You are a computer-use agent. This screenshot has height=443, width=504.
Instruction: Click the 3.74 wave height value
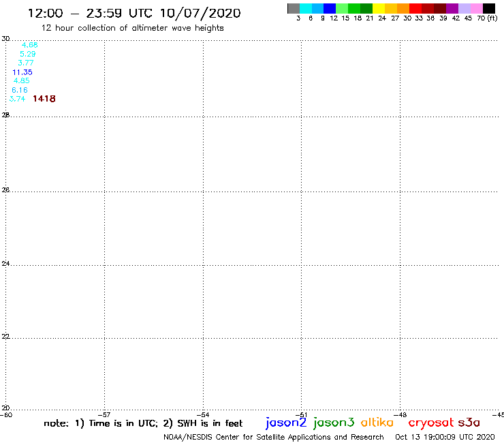click(x=17, y=99)
